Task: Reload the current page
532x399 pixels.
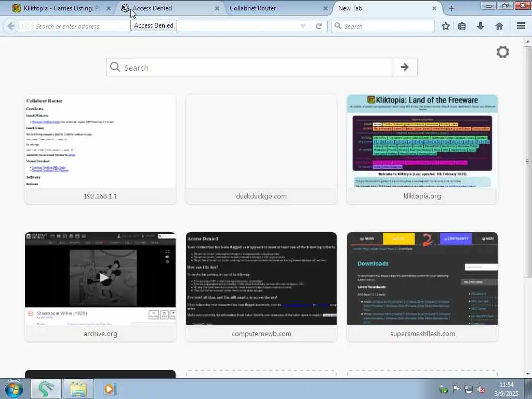Action: [x=318, y=26]
